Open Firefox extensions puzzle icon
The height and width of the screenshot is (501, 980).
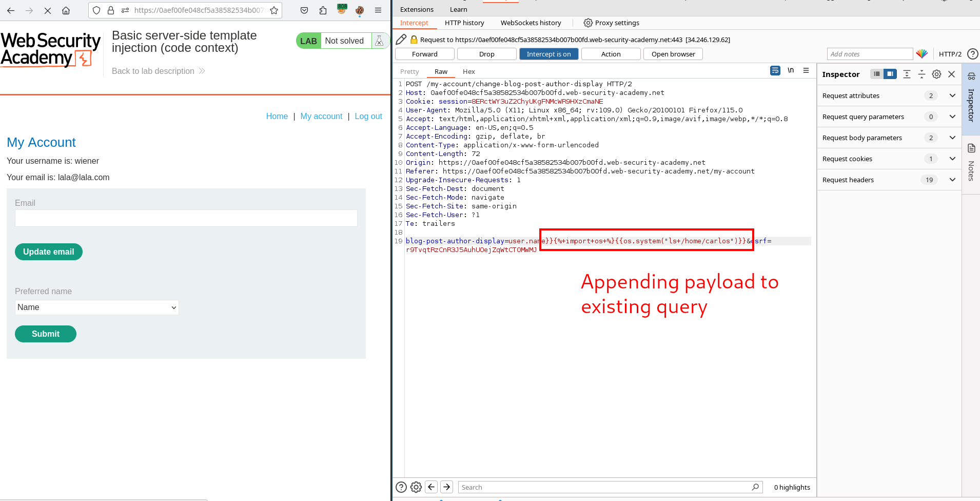pos(323,10)
